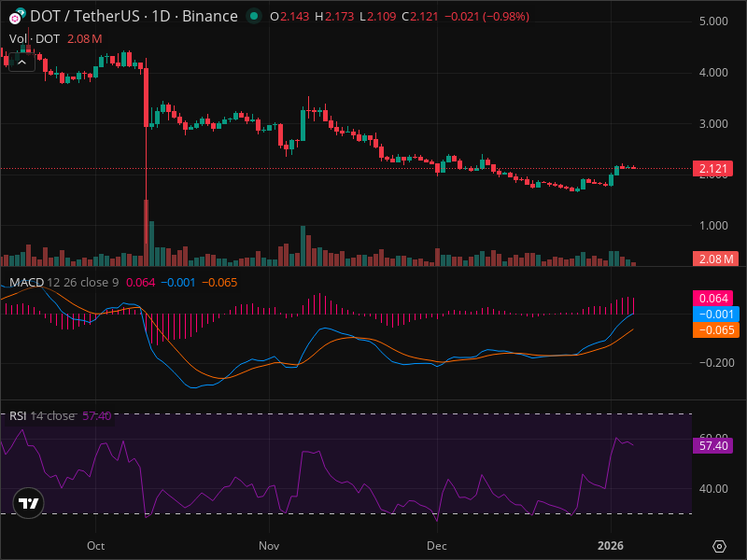The height and width of the screenshot is (560, 747).
Task: Select the Vol · DOT indicator label
Action: pyautogui.click(x=35, y=39)
